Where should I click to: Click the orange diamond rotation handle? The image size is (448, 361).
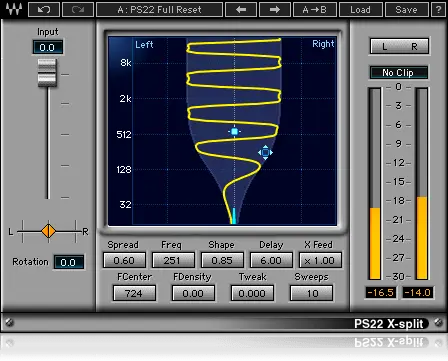pos(49,231)
